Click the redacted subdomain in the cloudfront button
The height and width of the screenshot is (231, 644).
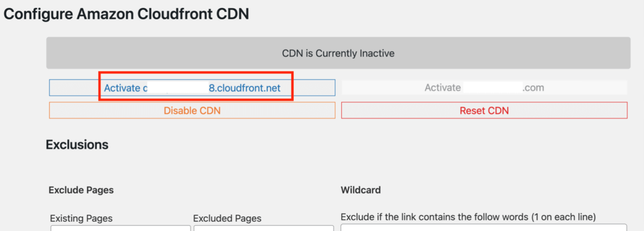177,88
